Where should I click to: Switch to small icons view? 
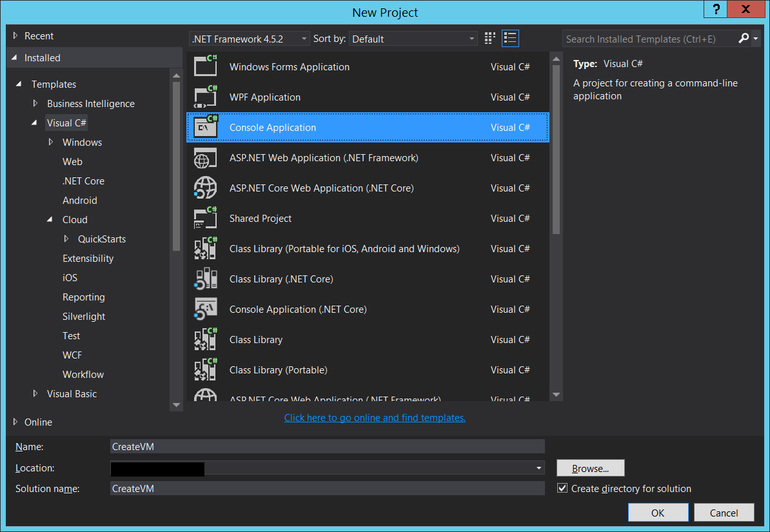pos(489,38)
